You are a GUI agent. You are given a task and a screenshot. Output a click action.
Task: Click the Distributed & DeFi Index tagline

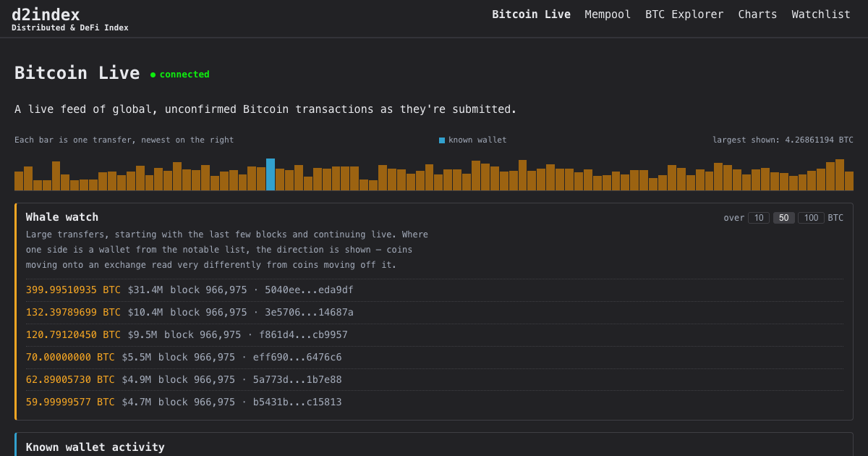click(x=70, y=28)
